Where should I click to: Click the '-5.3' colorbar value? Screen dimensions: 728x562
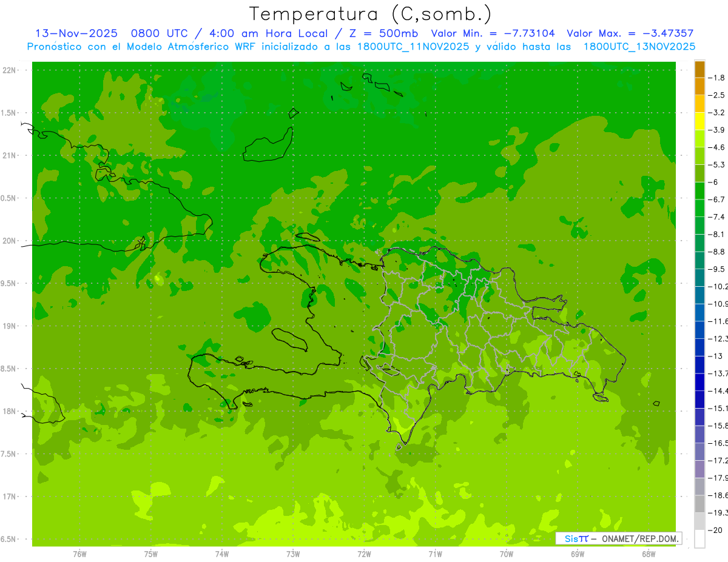(716, 164)
